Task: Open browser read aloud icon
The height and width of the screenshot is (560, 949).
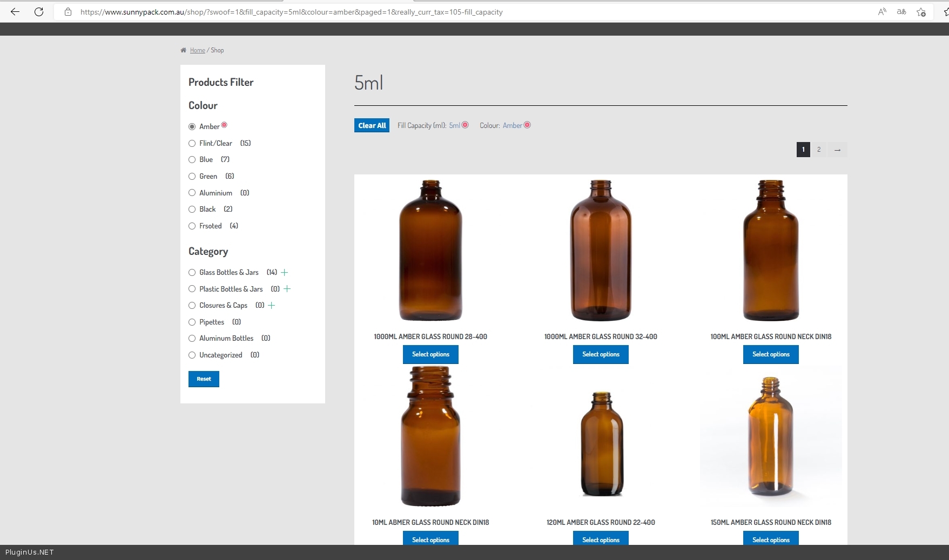Action: (x=882, y=12)
